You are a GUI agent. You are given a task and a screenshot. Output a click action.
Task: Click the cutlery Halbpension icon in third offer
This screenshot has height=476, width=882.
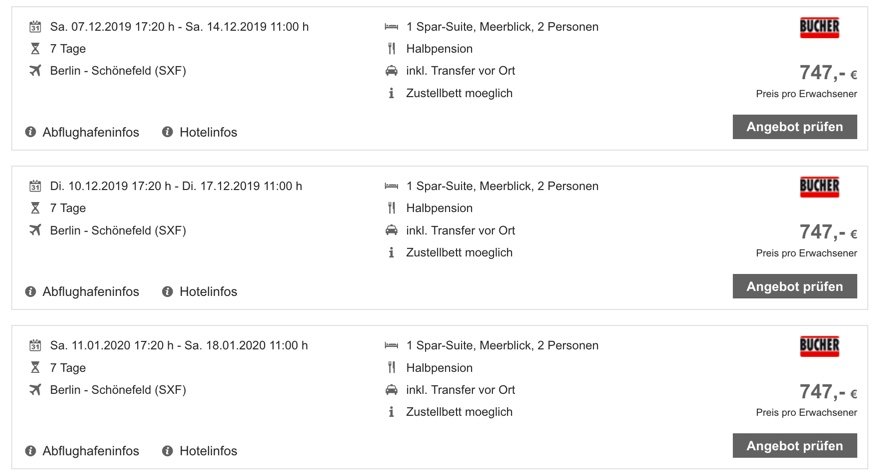(x=391, y=367)
